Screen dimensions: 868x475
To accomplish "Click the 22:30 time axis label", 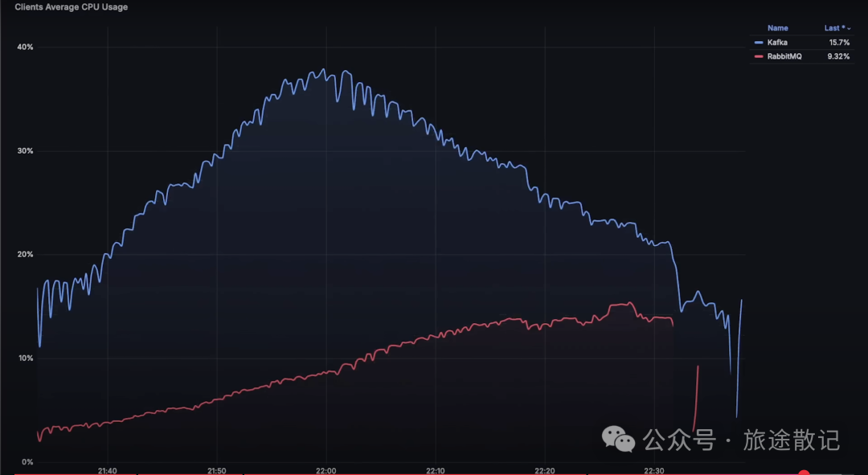I will point(653,470).
